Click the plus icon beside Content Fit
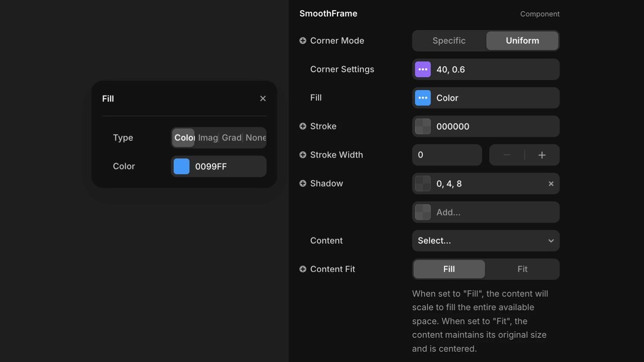 [x=303, y=269]
